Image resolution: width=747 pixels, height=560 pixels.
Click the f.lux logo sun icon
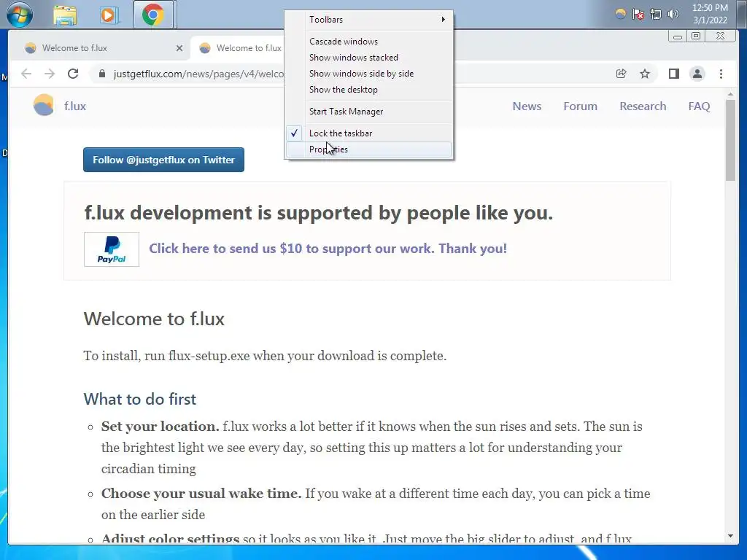43,105
